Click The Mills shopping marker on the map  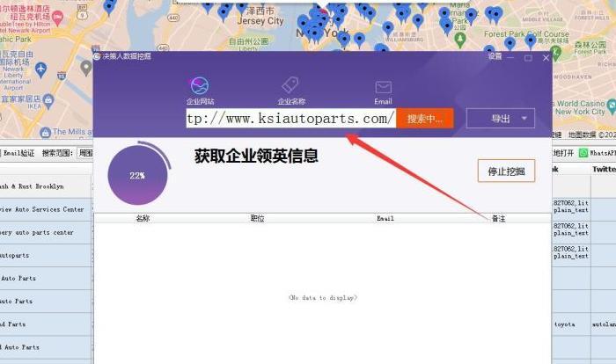click(46, 133)
